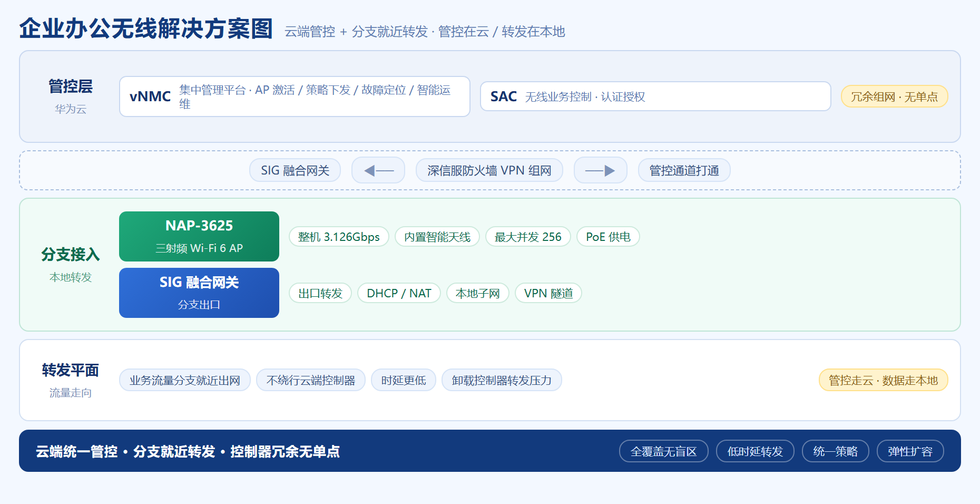The height and width of the screenshot is (504, 980).
Task: Click the 华为云 sublabel
Action: tap(71, 109)
